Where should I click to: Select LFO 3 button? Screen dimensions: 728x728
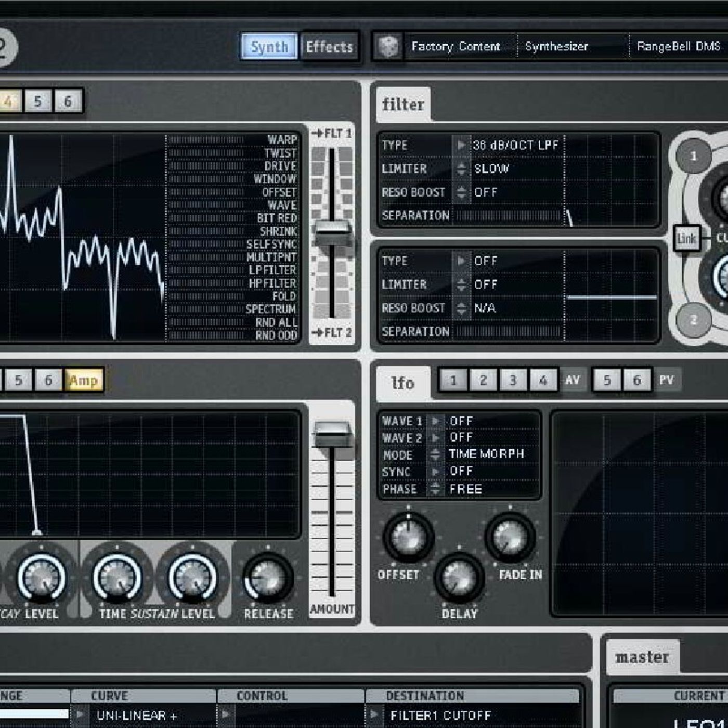point(513,380)
